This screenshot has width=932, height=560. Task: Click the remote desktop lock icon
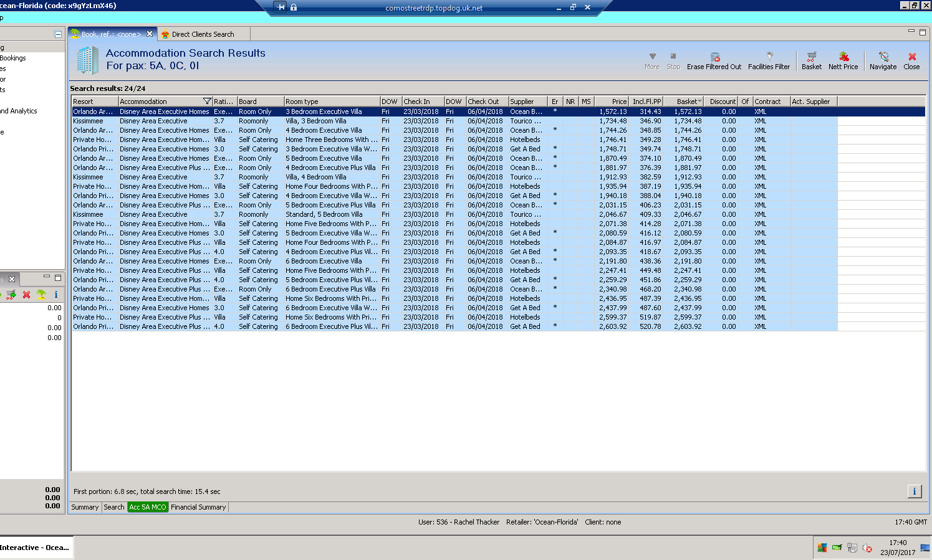click(x=294, y=7)
